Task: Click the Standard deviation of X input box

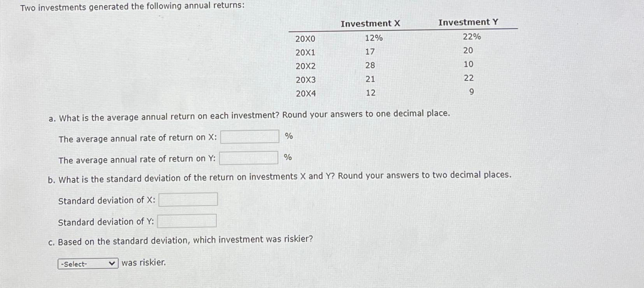Action: tap(188, 199)
